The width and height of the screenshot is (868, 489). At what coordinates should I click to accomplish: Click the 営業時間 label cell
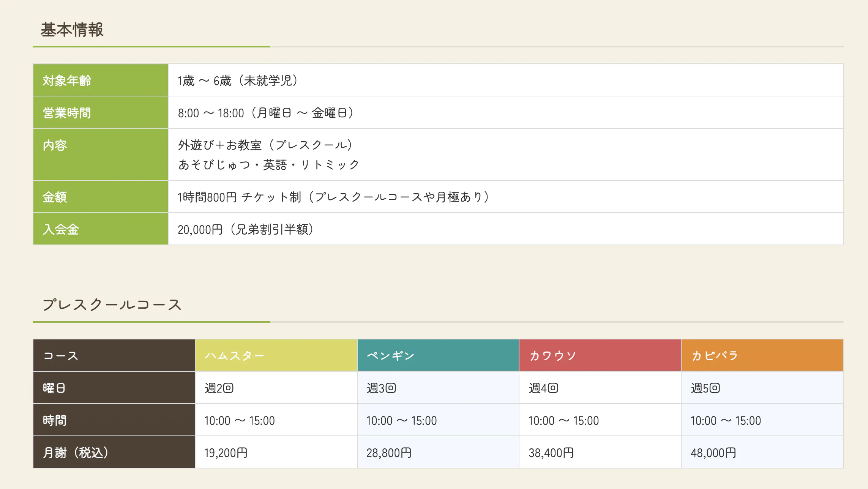point(67,113)
